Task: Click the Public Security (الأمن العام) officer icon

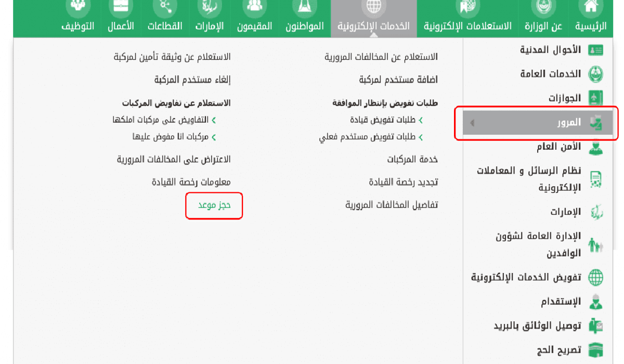Action: click(x=595, y=148)
